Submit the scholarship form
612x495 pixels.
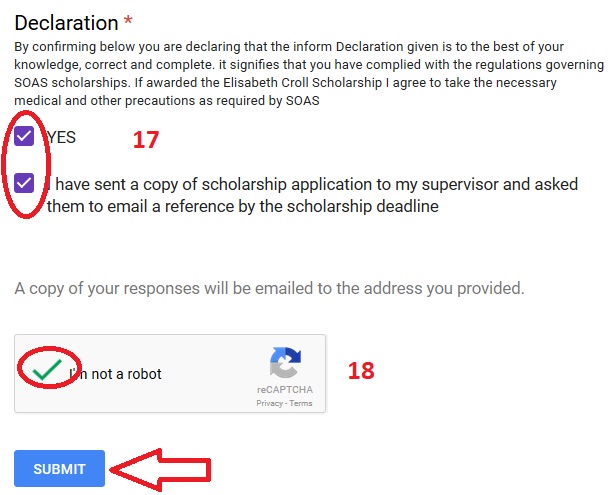pos(59,468)
